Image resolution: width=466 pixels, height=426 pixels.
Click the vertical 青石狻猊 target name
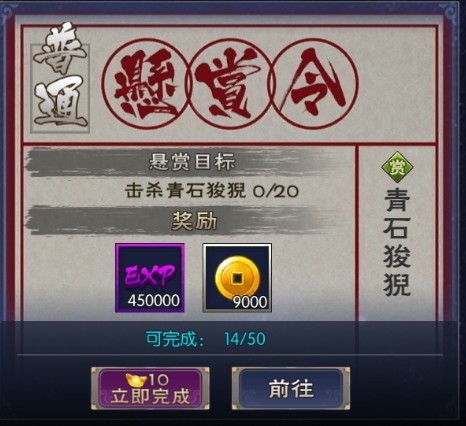[397, 242]
